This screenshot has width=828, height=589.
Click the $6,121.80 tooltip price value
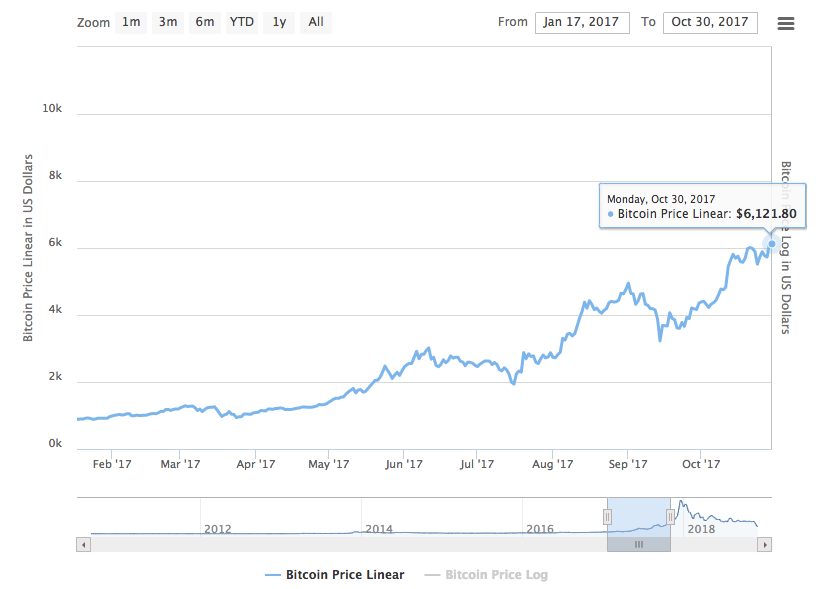pyautogui.click(x=766, y=214)
